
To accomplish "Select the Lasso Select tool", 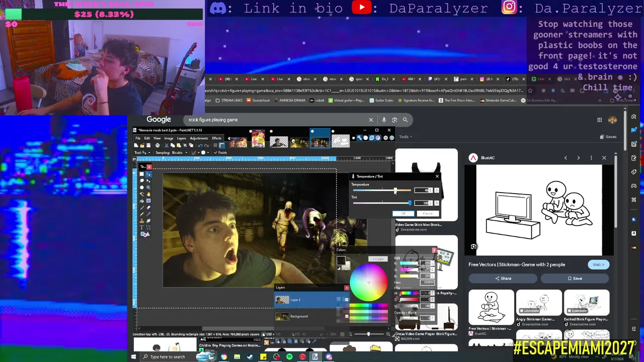I will point(142,181).
